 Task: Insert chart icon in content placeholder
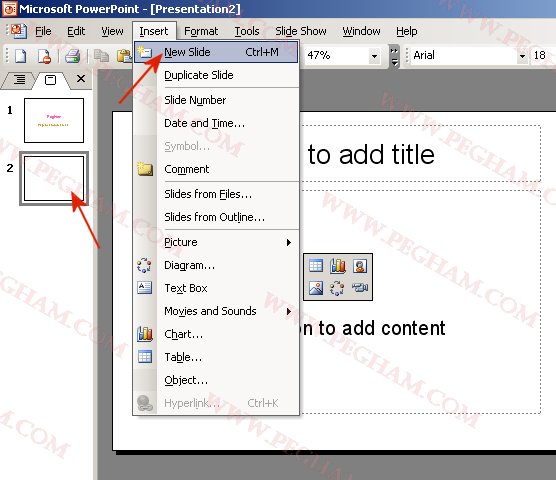pos(338,266)
